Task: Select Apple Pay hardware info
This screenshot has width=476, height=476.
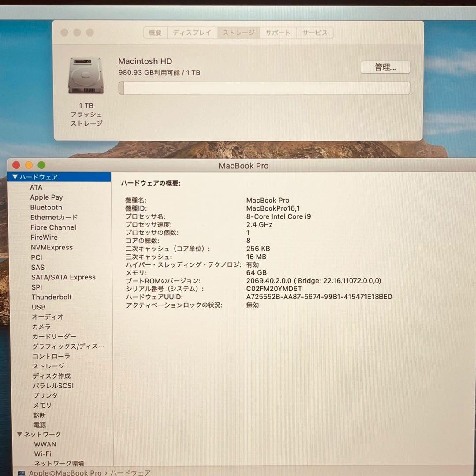Action: point(46,197)
